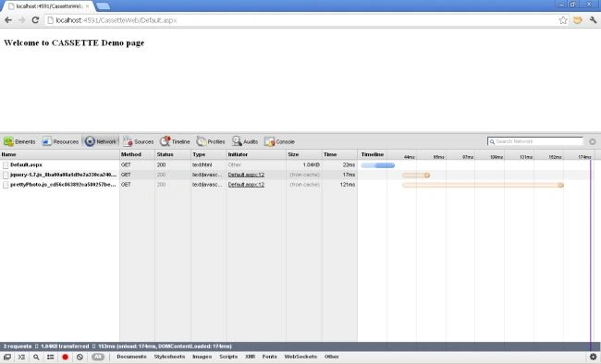Filter requests by Fonts
Image resolution: width=601 pixels, height=364 pixels.
(x=269, y=357)
